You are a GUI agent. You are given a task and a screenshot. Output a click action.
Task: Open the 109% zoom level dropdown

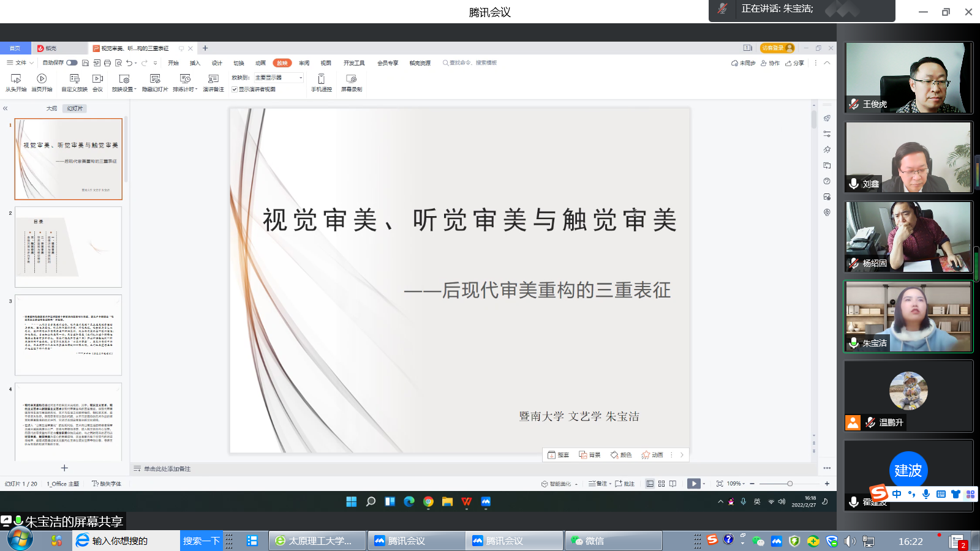[736, 484]
